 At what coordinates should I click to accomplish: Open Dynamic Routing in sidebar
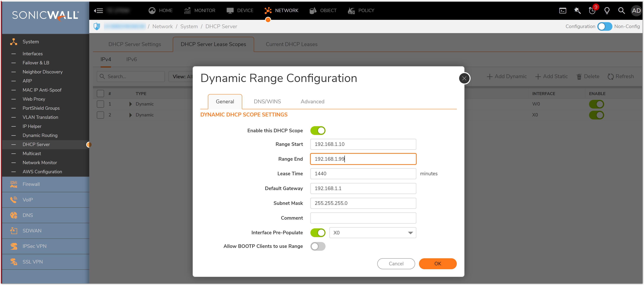(40, 135)
